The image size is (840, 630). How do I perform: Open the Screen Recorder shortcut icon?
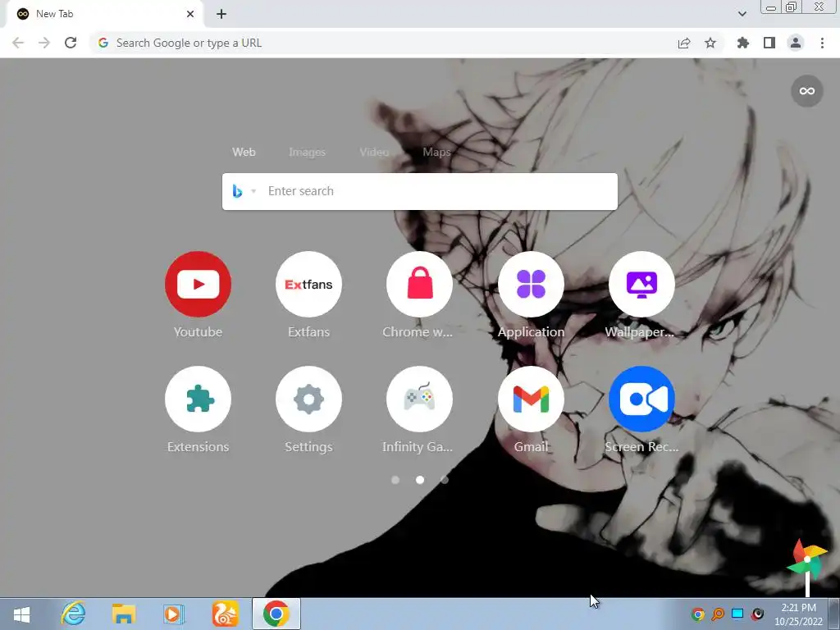[x=641, y=399]
